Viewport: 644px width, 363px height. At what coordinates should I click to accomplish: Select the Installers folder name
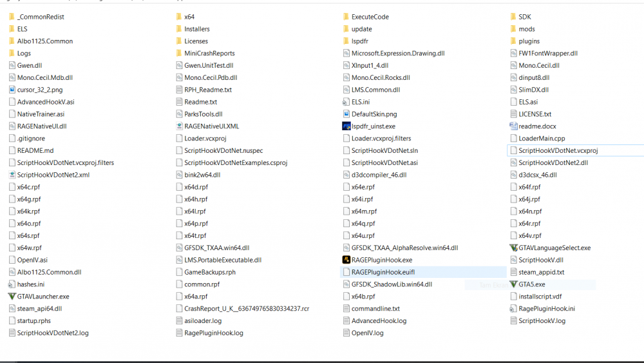[x=196, y=29]
